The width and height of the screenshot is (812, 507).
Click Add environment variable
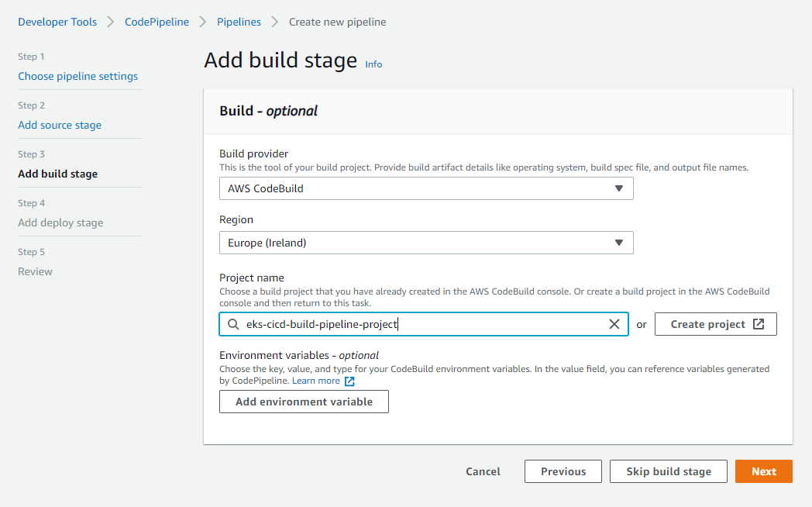pyautogui.click(x=304, y=402)
